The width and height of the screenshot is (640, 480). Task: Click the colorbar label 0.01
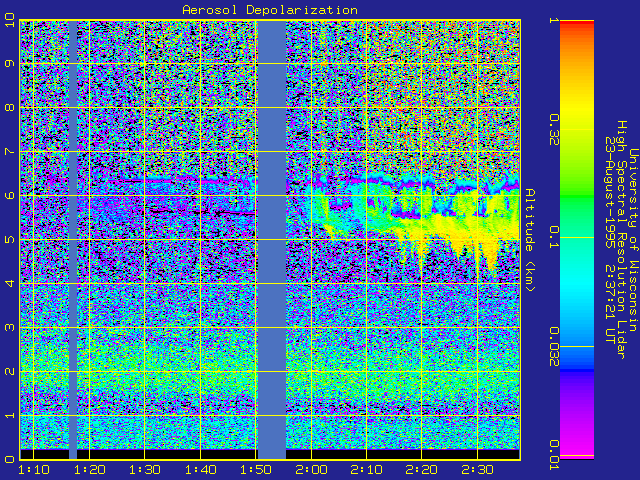[553, 455]
